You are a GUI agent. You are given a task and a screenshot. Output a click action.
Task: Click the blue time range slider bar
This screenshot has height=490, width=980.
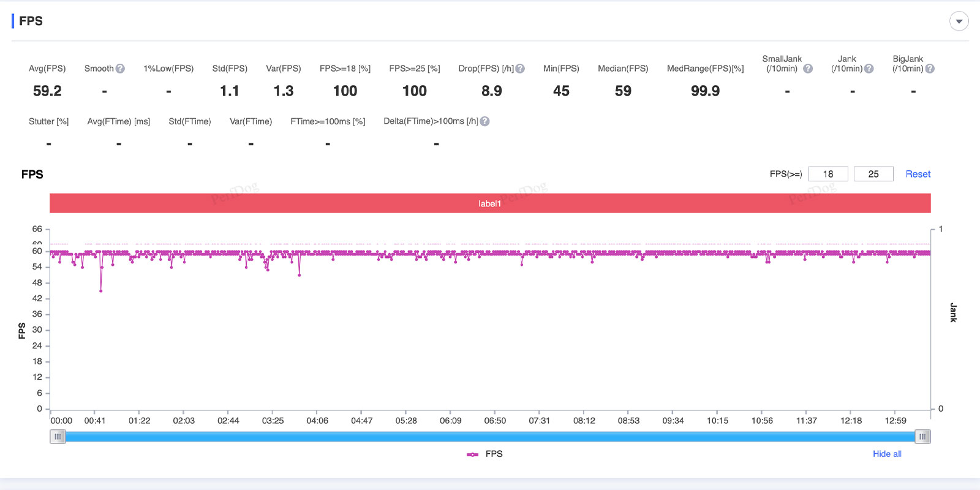click(490, 437)
